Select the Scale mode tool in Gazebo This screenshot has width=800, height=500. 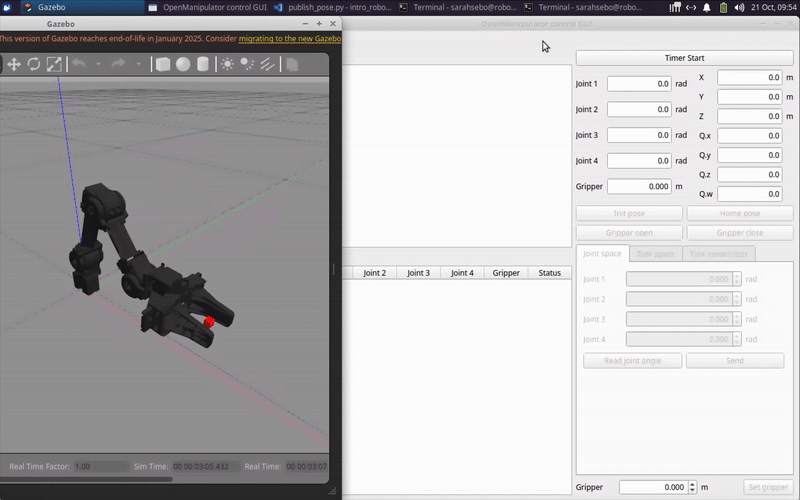(x=54, y=64)
